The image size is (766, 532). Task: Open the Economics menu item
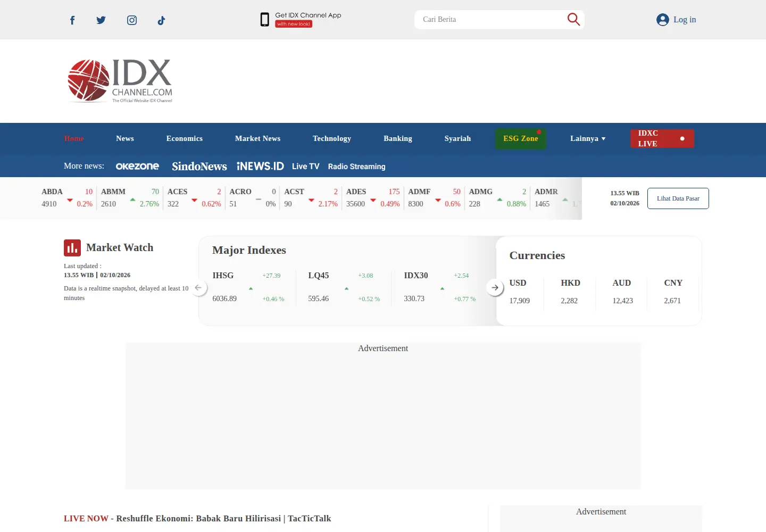pyautogui.click(x=185, y=138)
